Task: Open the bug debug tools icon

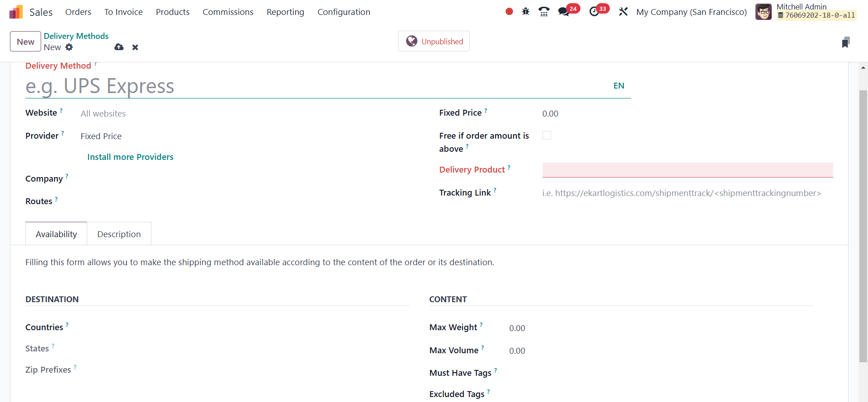Action: (525, 12)
